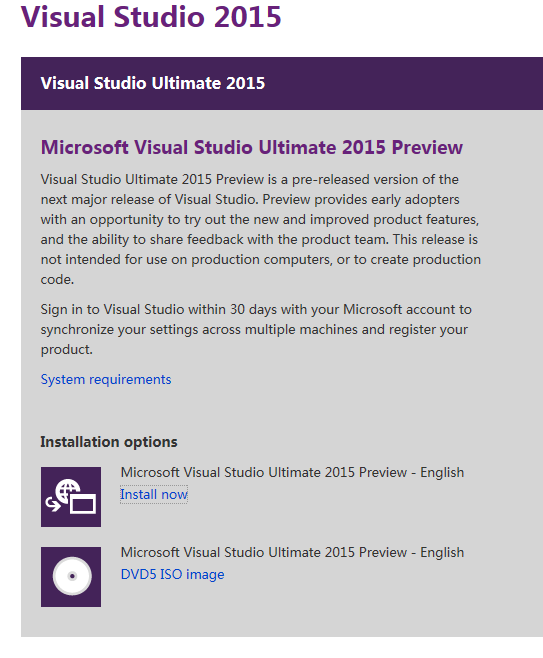Download the DVD5 ISO image
Screen dimensions: 543x658
172,574
